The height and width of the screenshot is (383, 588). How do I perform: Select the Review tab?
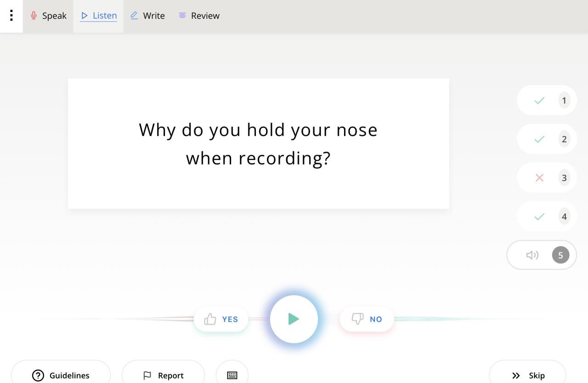[x=199, y=16]
